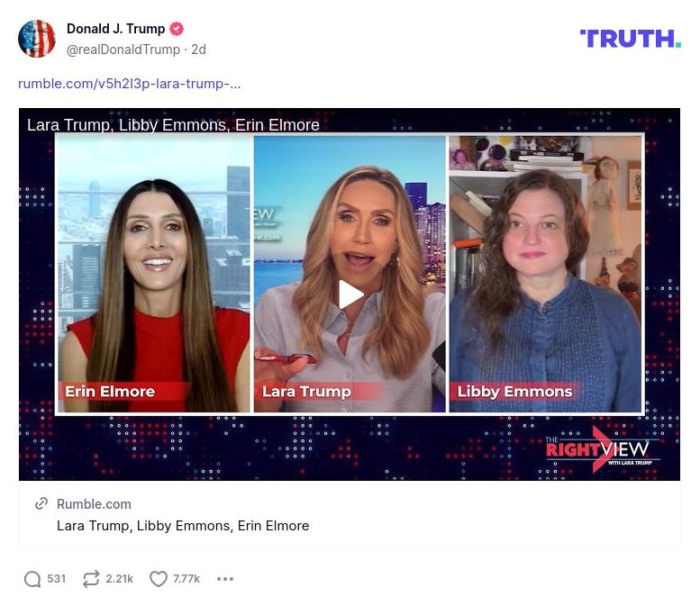This screenshot has height=606, width=700.
Task: Like the post with heart icon
Action: [158, 579]
